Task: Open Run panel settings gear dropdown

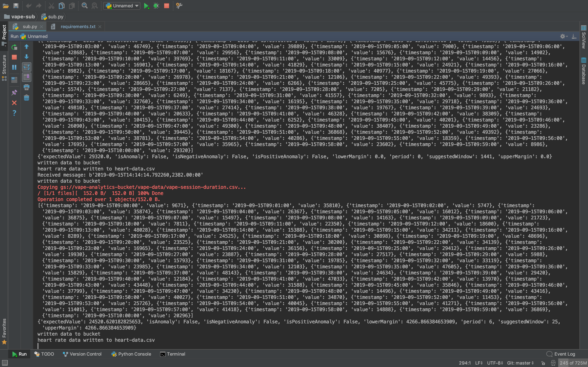Action: click(x=563, y=36)
